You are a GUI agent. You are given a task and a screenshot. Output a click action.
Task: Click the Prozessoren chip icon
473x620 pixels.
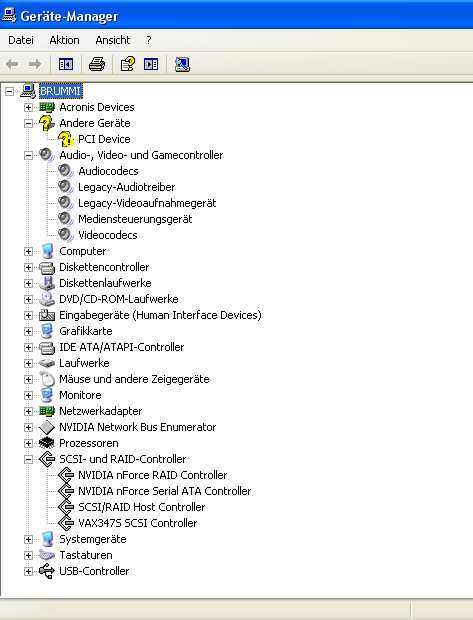(x=47, y=443)
